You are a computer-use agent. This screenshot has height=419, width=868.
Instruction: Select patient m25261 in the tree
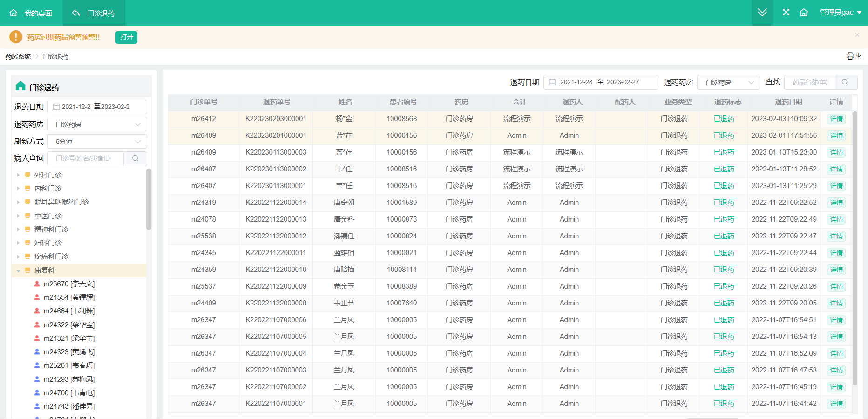pos(69,365)
